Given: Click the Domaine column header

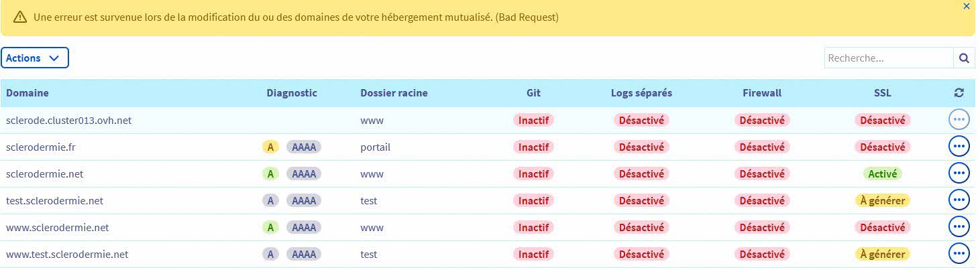Looking at the screenshot, I should (28, 93).
